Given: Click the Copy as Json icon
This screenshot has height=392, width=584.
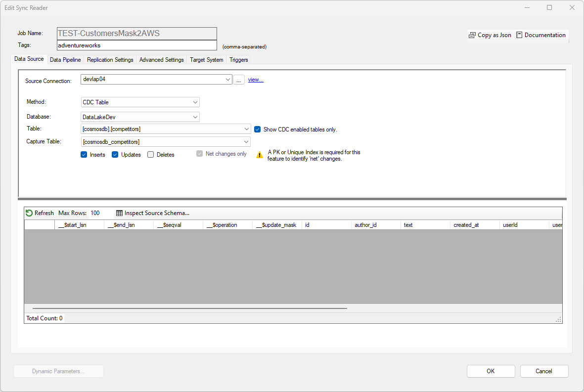Looking at the screenshot, I should coord(472,35).
